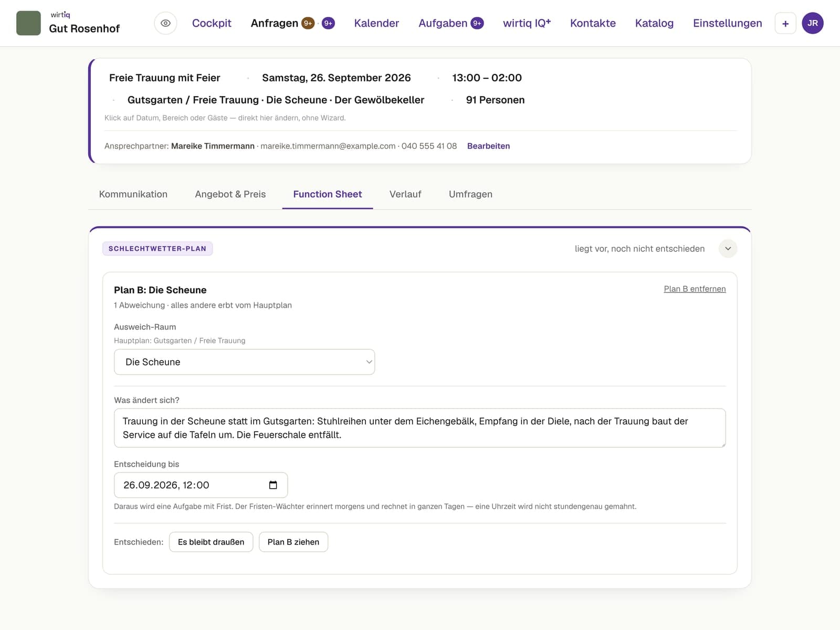Click the SCHLECHTWETTER-PLAN badge

157,248
